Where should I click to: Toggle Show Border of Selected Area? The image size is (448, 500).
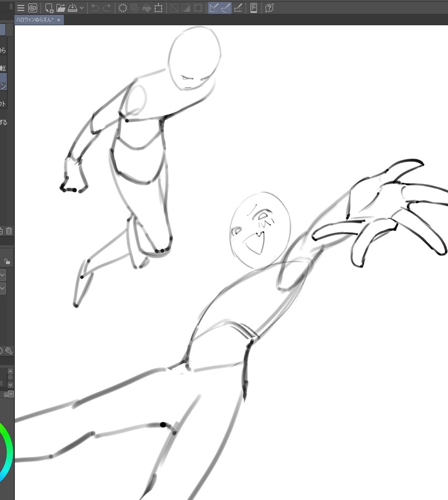[198, 8]
